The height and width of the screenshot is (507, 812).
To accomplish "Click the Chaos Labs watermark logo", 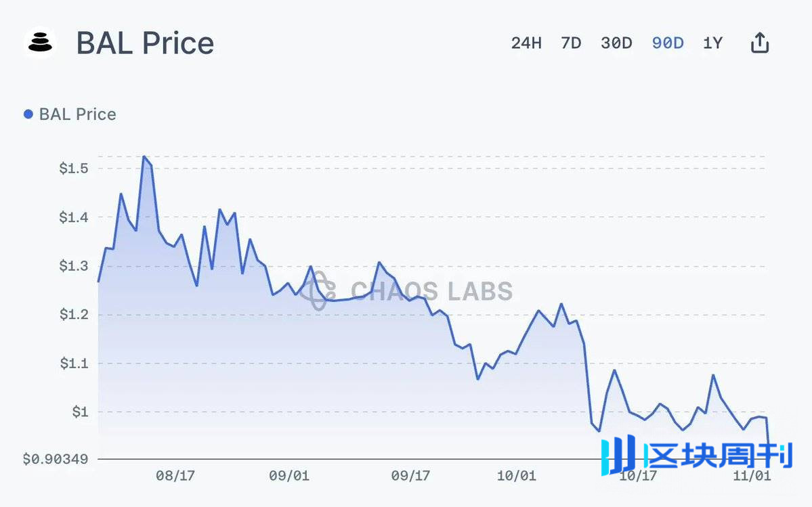I will tap(319, 292).
